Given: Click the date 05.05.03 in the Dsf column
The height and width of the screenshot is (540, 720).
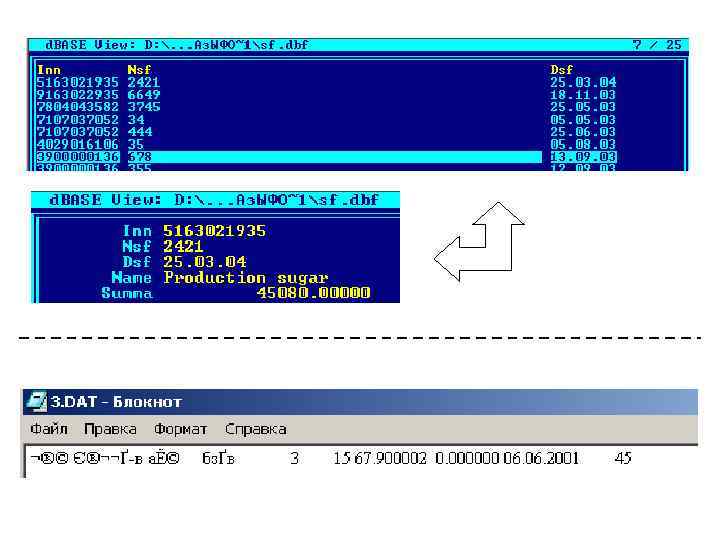Looking at the screenshot, I should coord(583,119).
